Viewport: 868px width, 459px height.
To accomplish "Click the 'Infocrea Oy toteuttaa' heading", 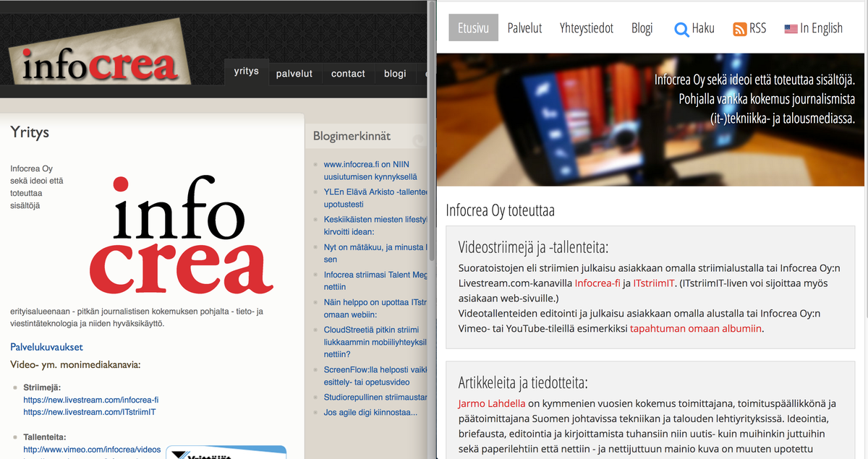I will tap(501, 210).
